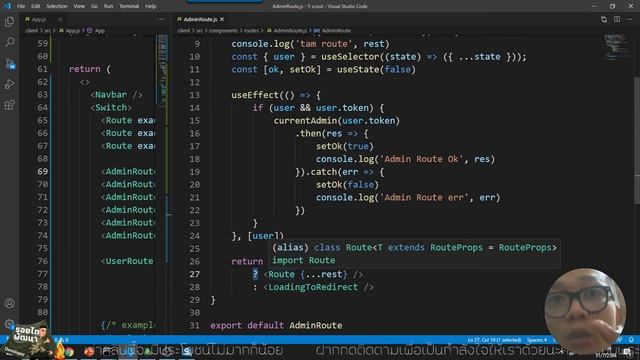Open the Explorer view in the activity bar
Viewport: 640px width, 360px height.
point(9,22)
